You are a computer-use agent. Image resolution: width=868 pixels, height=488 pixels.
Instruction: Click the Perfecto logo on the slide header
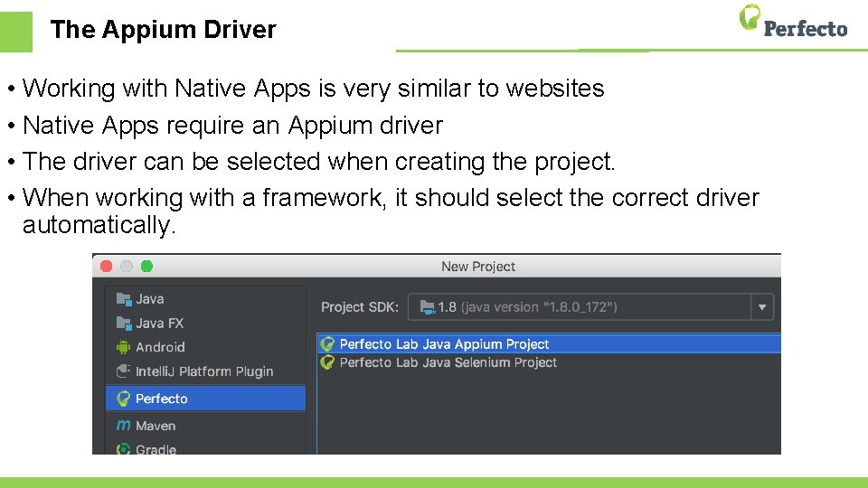coord(793,22)
